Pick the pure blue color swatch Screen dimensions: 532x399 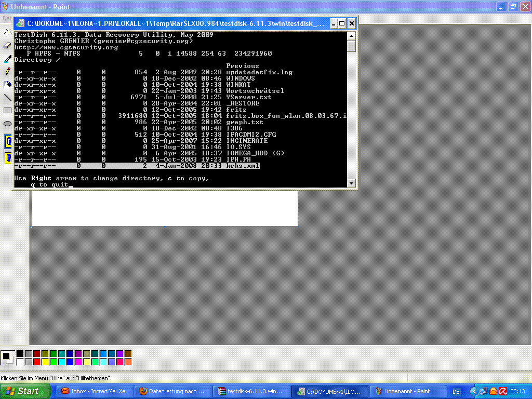pyautogui.click(x=70, y=362)
